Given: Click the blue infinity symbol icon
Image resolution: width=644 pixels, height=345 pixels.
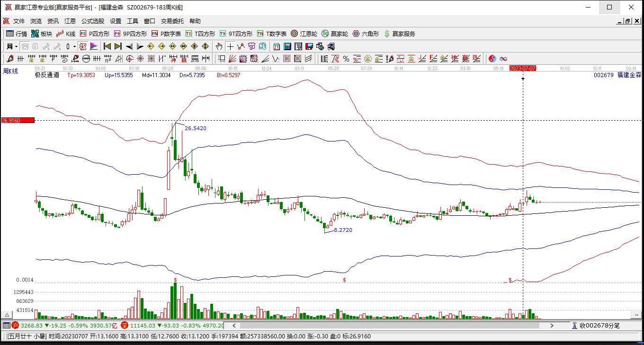Looking at the screenshot, I should (x=503, y=59).
